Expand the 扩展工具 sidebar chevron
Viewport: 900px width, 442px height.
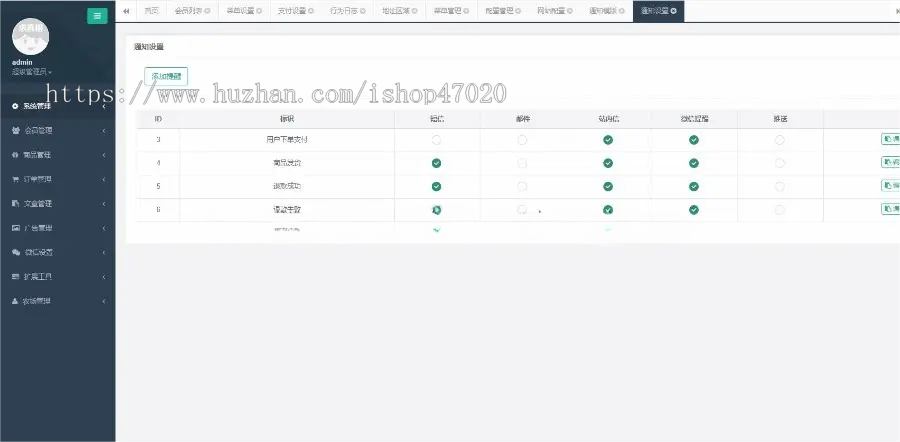tap(104, 277)
